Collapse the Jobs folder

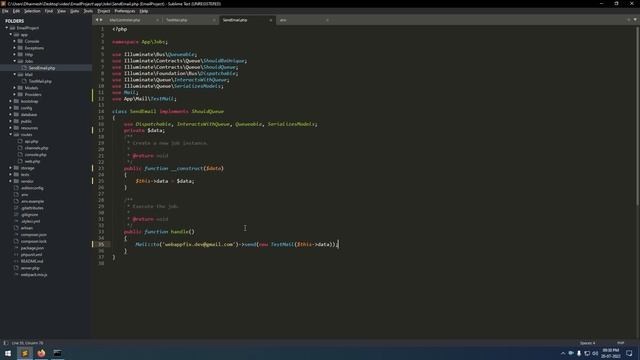(15, 61)
